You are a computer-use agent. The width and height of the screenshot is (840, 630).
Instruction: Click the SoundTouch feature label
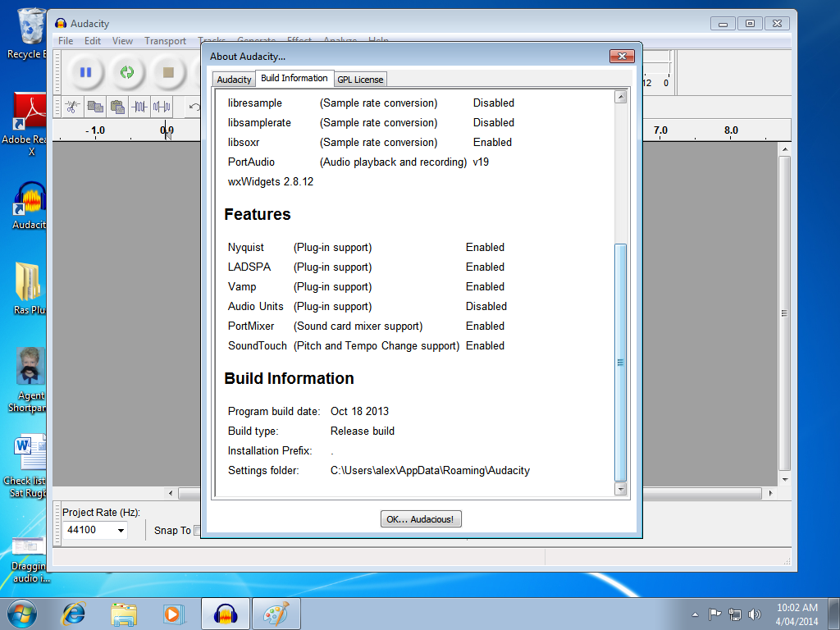point(257,346)
